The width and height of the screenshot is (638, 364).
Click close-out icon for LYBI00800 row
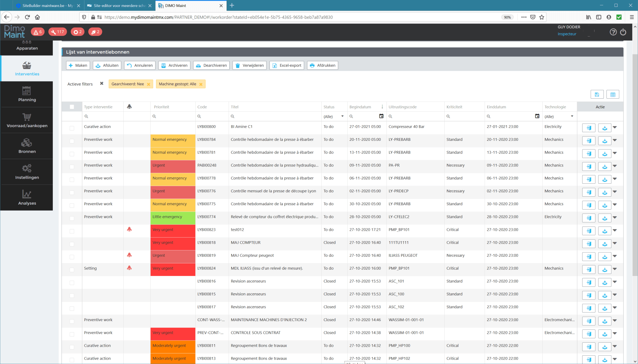click(605, 128)
